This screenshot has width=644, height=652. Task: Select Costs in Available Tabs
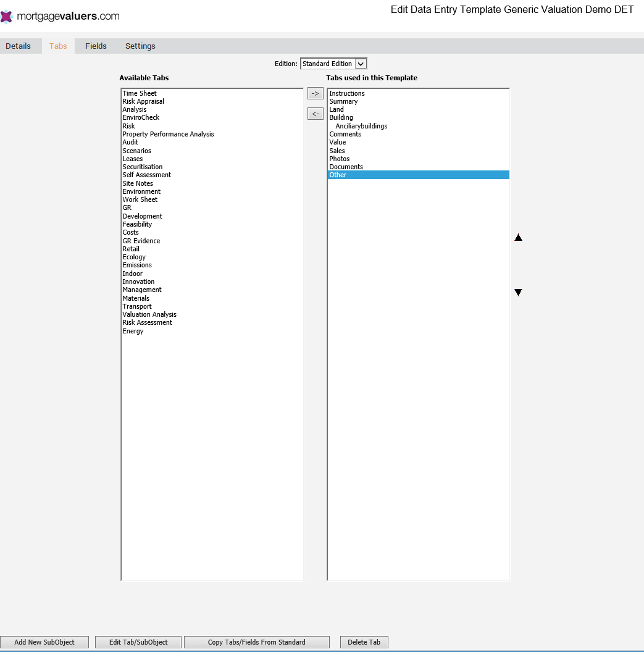(212, 232)
